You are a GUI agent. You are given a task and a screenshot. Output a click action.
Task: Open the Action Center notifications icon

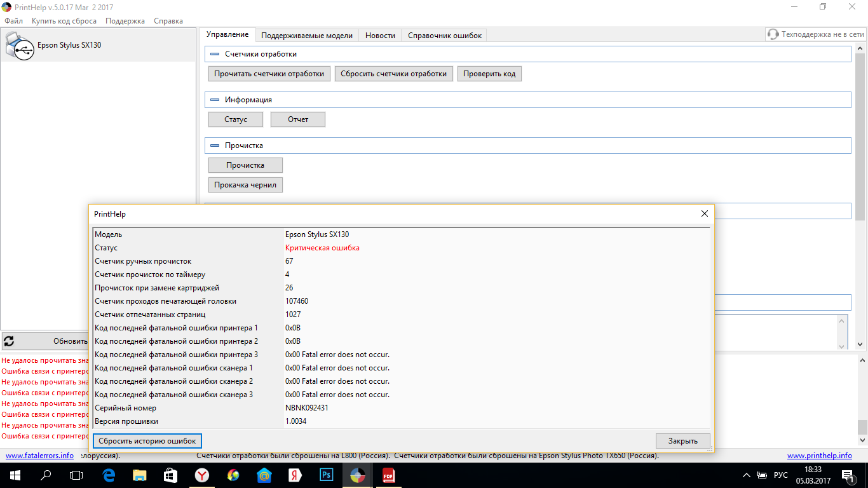[848, 475]
